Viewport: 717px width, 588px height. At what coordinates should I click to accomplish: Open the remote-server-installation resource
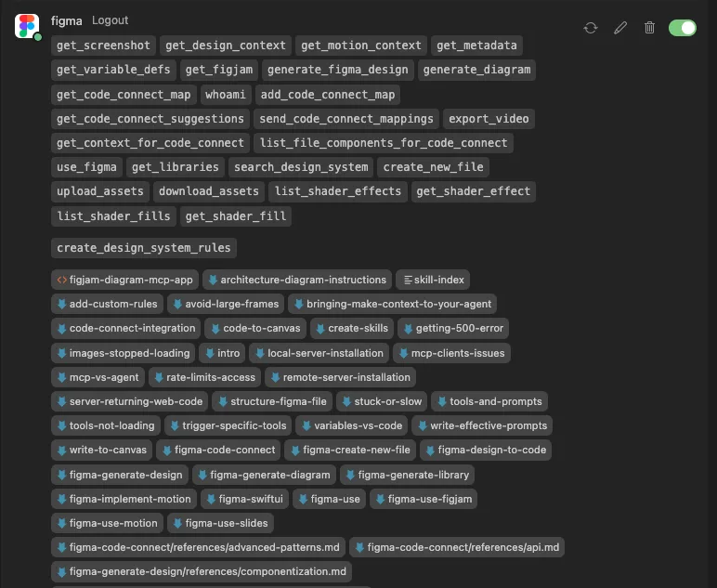click(340, 378)
